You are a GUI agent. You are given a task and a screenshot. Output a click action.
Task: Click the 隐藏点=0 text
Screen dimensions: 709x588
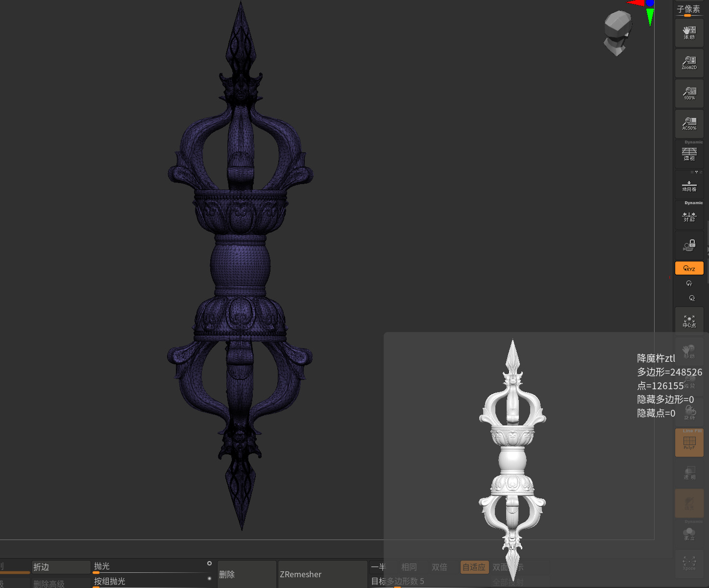656,413
